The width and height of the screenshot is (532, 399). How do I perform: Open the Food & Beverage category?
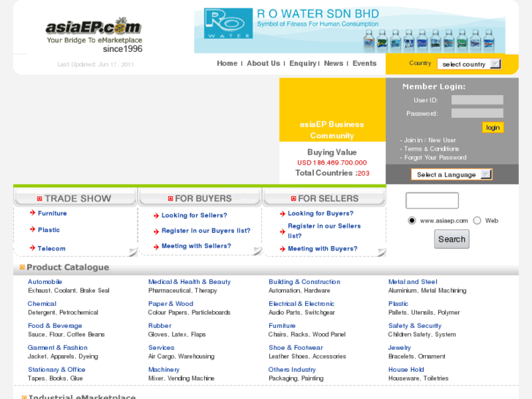tap(55, 326)
